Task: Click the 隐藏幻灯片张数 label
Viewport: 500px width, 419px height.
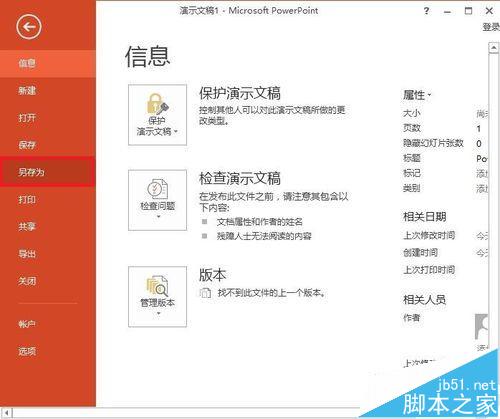Action: tap(433, 143)
